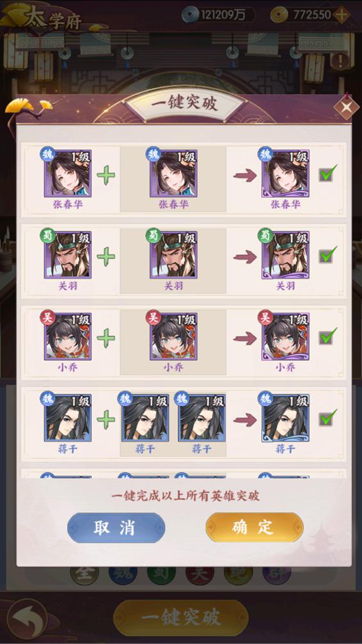Image resolution: width=362 pixels, height=644 pixels.
Task: Tap the exclamation info icon
Action: click(340, 61)
